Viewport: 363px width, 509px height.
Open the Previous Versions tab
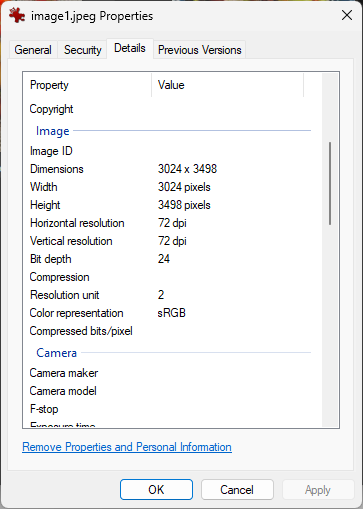[x=199, y=50]
